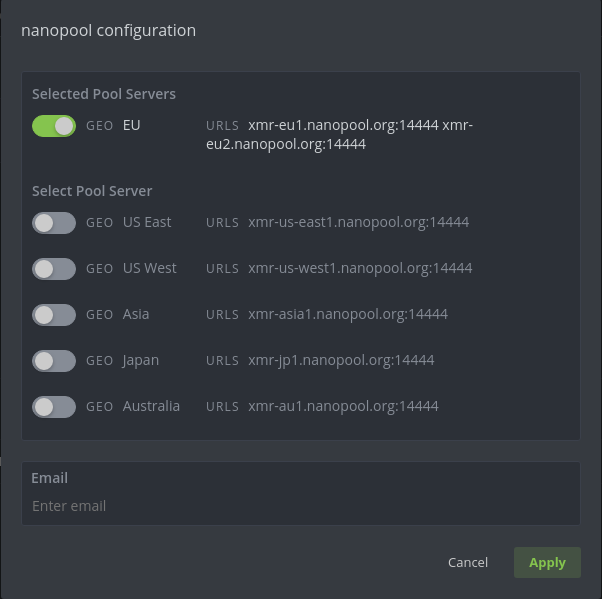This screenshot has width=602, height=599.
Task: Select the xmr-asia1.nanopool.org:14444 URL text
Action: click(348, 314)
